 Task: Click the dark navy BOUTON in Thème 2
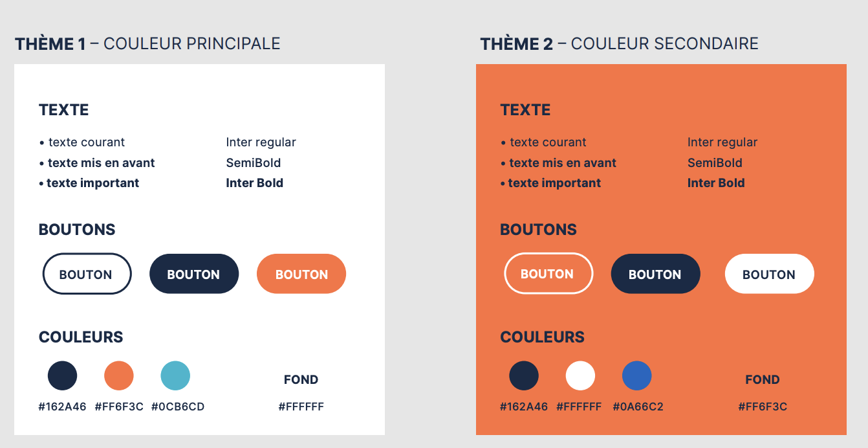pos(655,274)
